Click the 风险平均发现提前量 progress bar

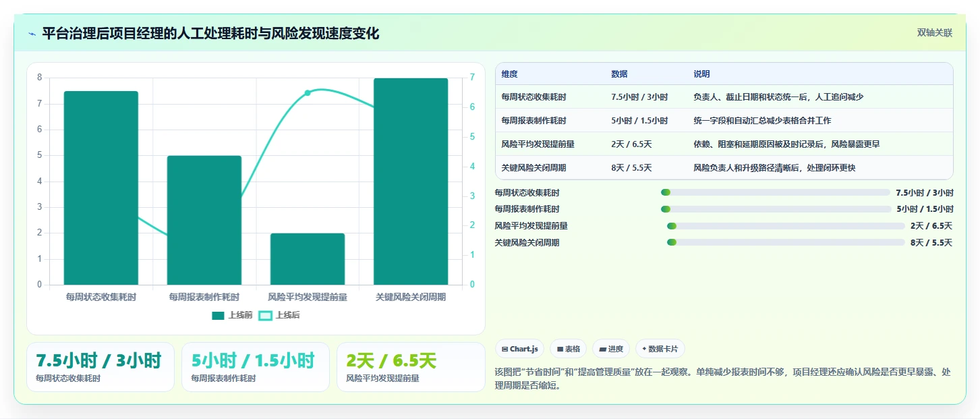pyautogui.click(x=786, y=226)
